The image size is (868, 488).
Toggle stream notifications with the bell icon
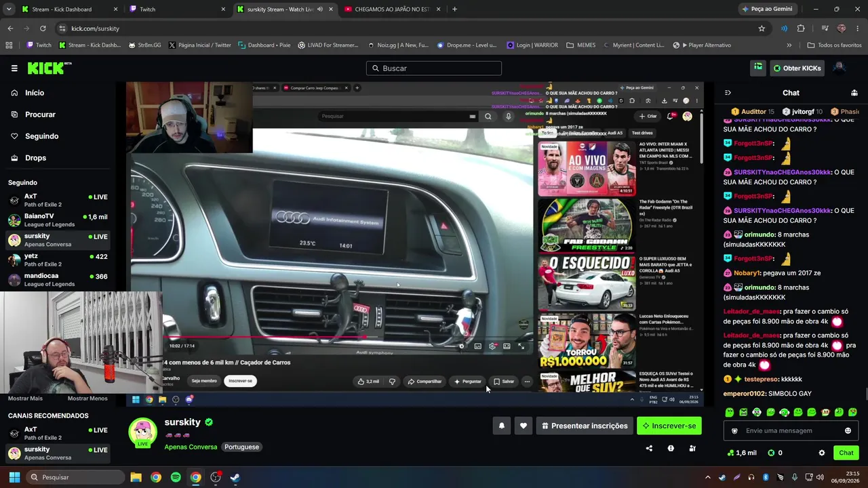[x=502, y=426]
